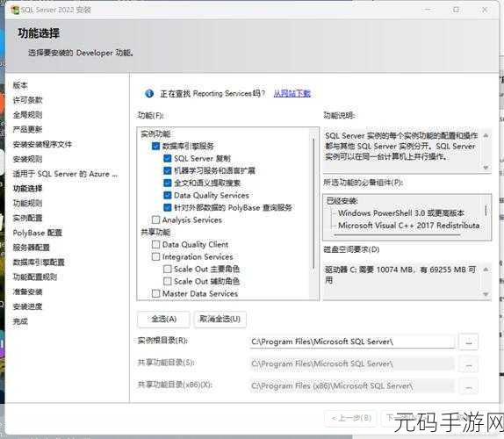
Task: Click the 磁盘空间要求 scroll down arrow
Action: point(486,294)
